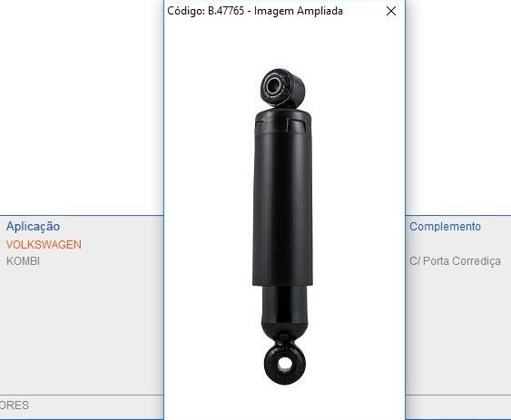511x420 pixels.
Task: Click the enlarged shock absorber image
Action: click(x=283, y=227)
